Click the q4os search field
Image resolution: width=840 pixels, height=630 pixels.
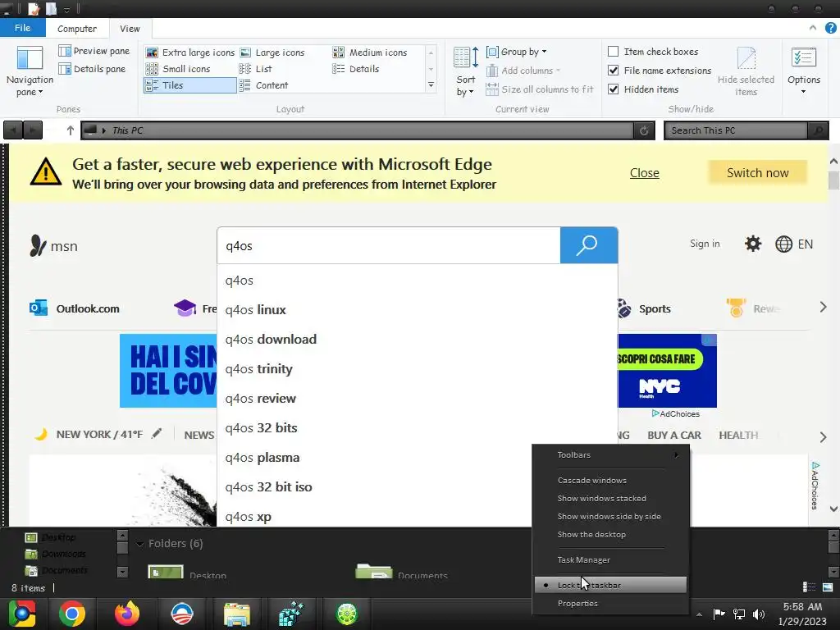tap(388, 246)
